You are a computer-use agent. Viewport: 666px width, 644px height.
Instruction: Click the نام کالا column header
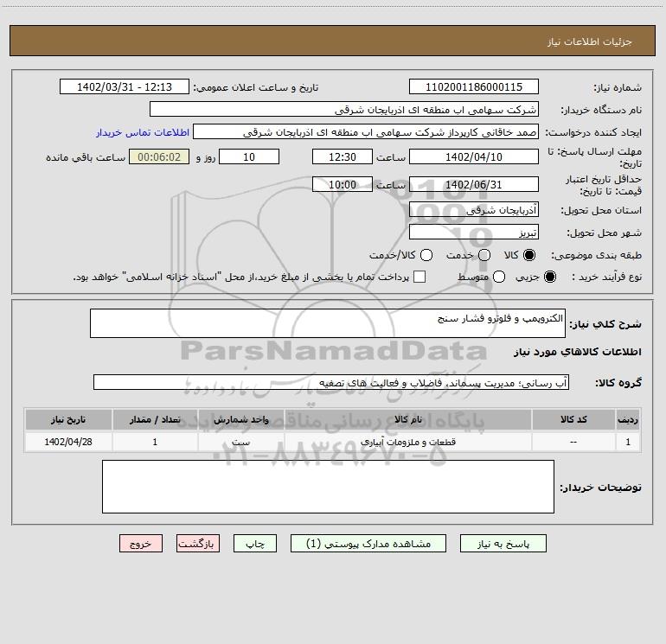(408, 419)
